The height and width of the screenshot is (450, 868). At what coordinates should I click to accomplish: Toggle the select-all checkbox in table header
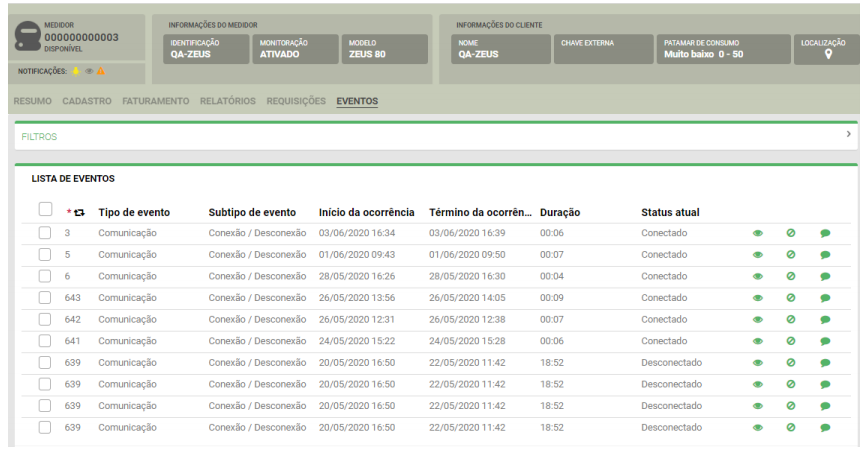45,210
